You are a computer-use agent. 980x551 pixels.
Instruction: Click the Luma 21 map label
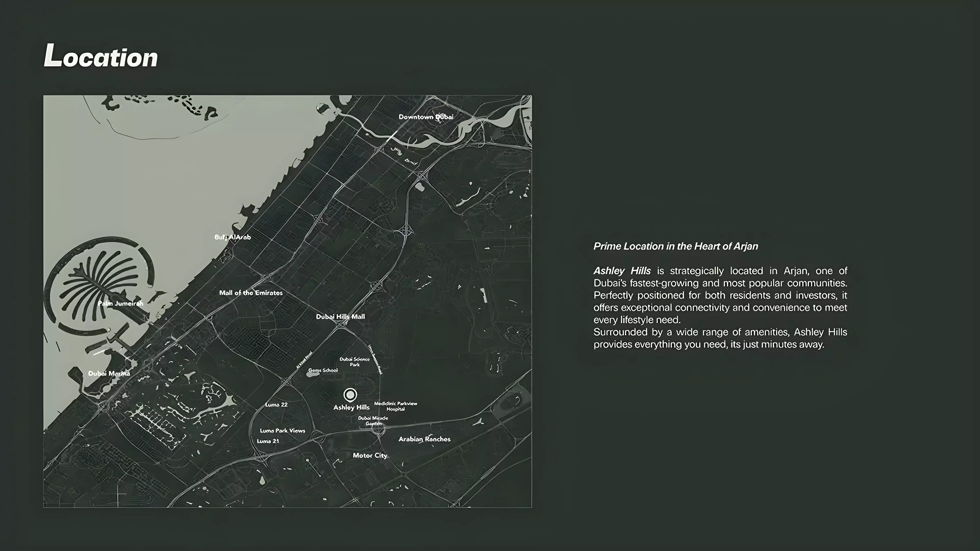click(268, 441)
